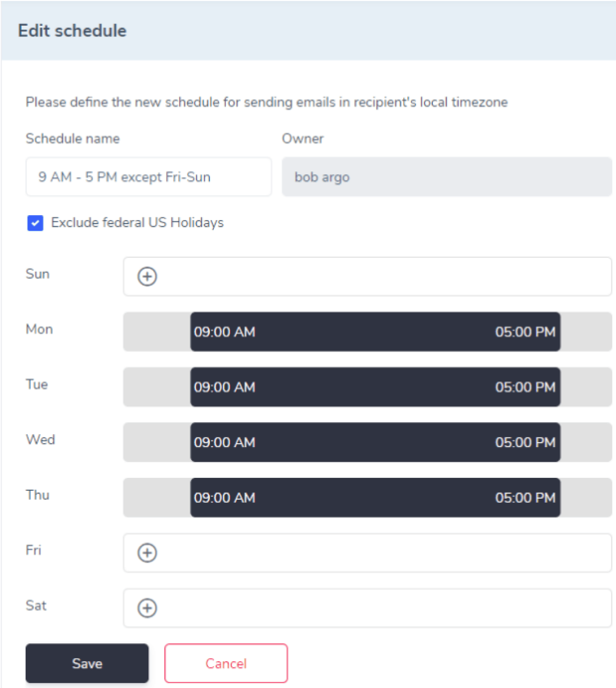Add a time slot for Friday

pos(147,552)
